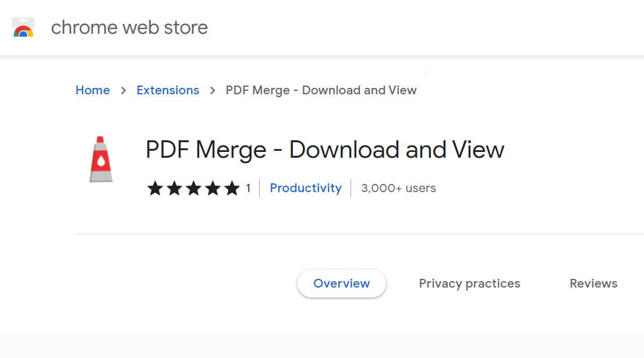644x358 pixels.
Task: Click the star rating to open reviews
Action: [193, 188]
